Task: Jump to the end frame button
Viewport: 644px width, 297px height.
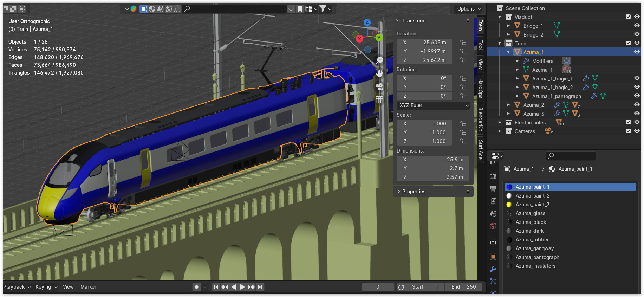Action: click(260, 287)
